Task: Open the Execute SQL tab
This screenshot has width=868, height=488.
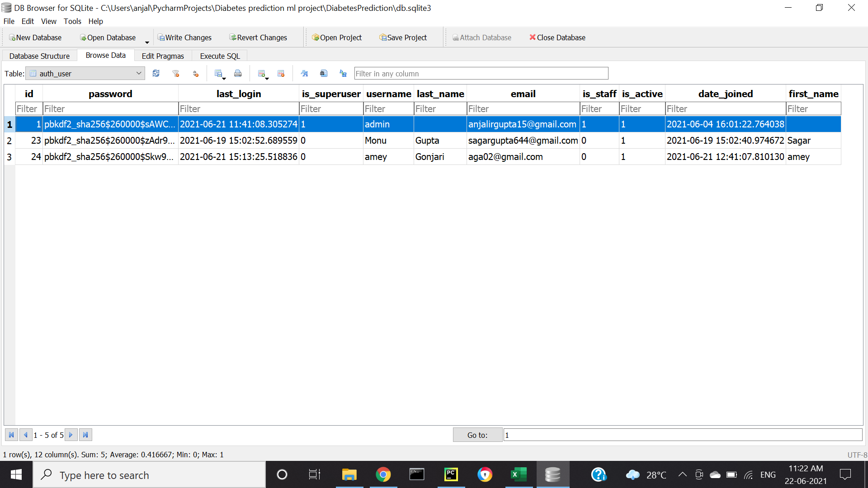Action: (x=220, y=56)
